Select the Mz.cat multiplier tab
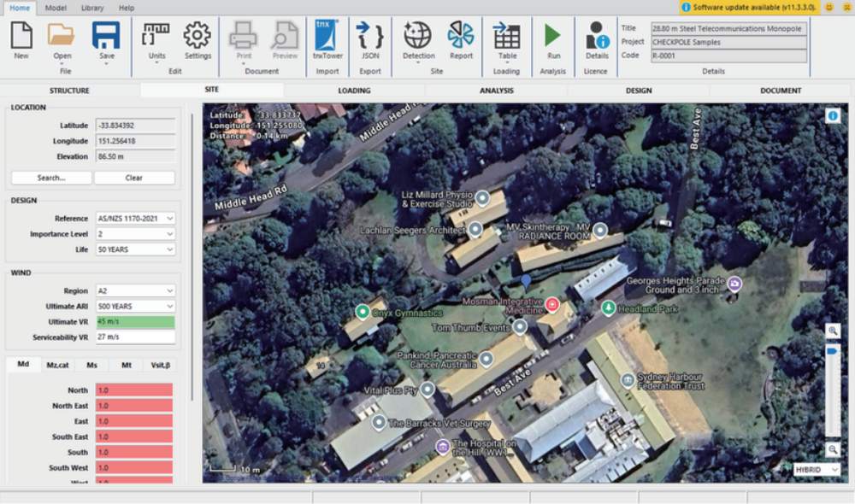Viewport: 855px width, 504px height. click(58, 365)
